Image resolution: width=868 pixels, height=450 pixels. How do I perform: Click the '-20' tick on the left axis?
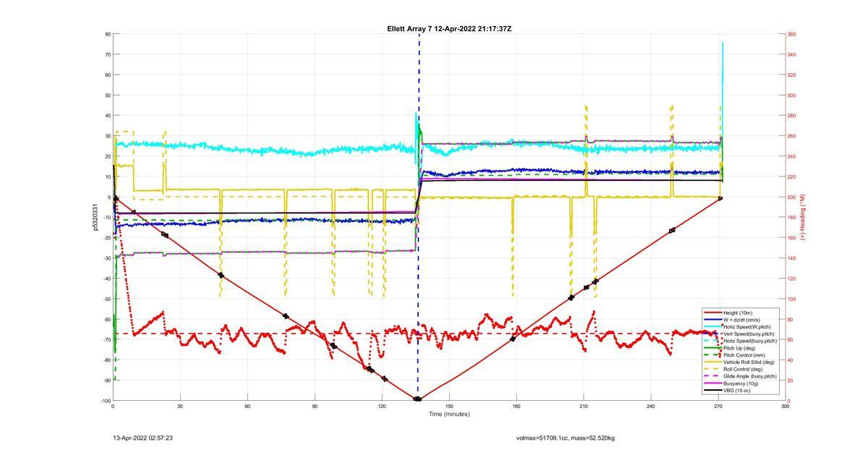point(106,238)
